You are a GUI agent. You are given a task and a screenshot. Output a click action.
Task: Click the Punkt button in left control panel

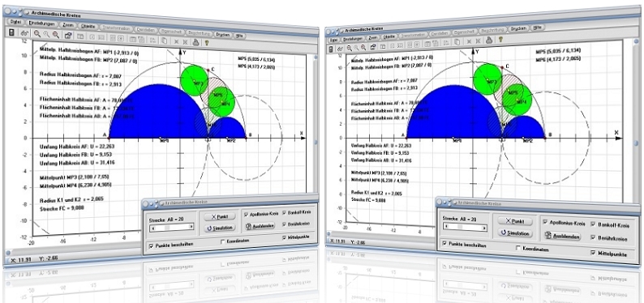[220, 216]
